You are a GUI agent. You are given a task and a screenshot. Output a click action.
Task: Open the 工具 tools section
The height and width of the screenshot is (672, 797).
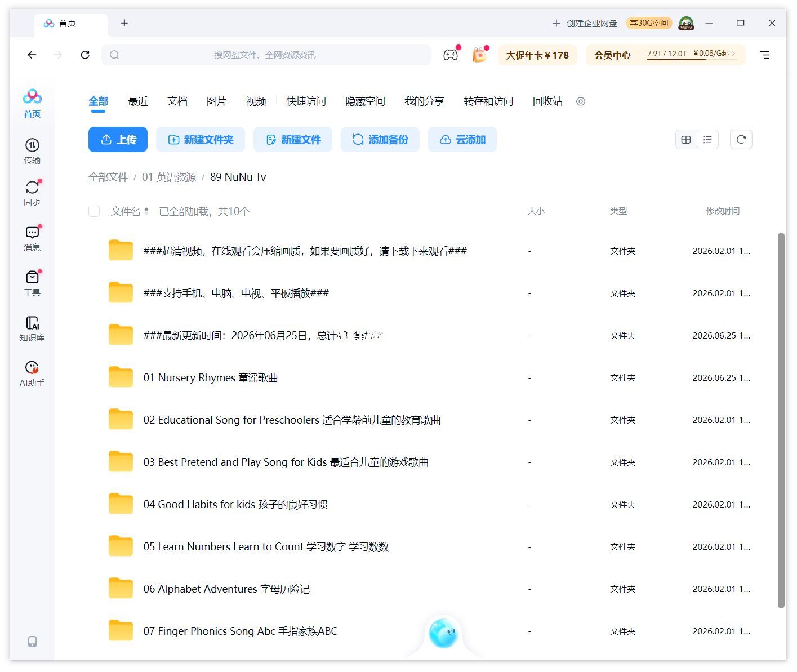32,283
